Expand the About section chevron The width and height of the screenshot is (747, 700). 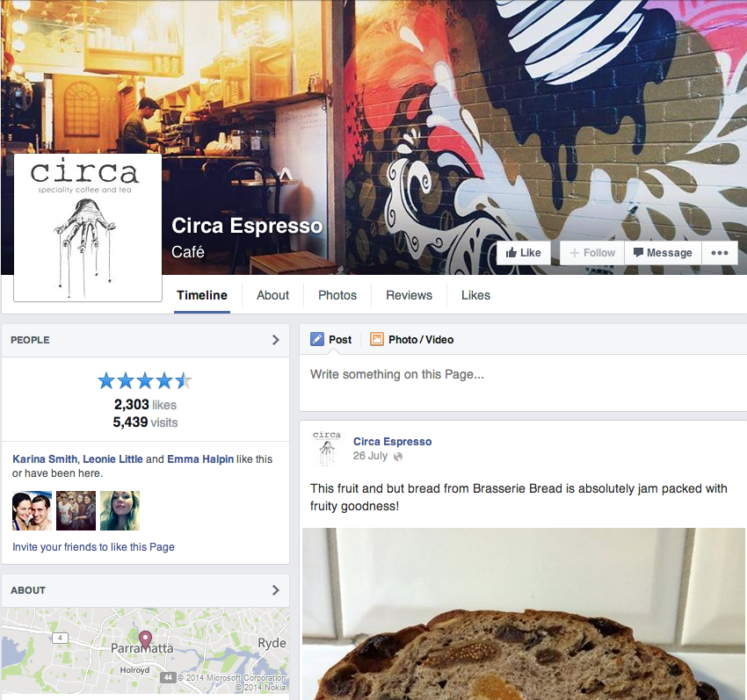(x=275, y=590)
